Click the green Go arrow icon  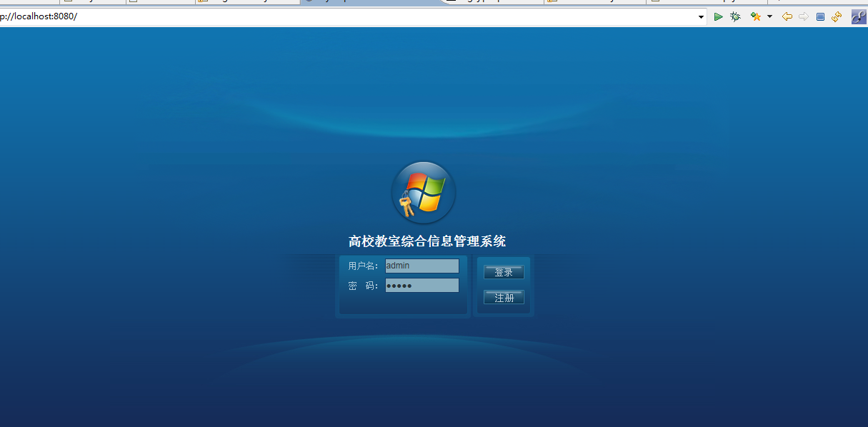tap(719, 16)
